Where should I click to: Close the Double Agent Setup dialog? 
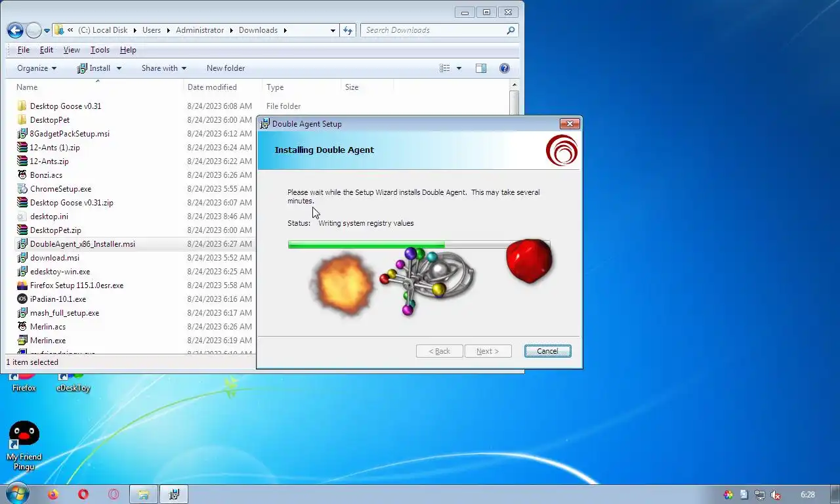(570, 123)
